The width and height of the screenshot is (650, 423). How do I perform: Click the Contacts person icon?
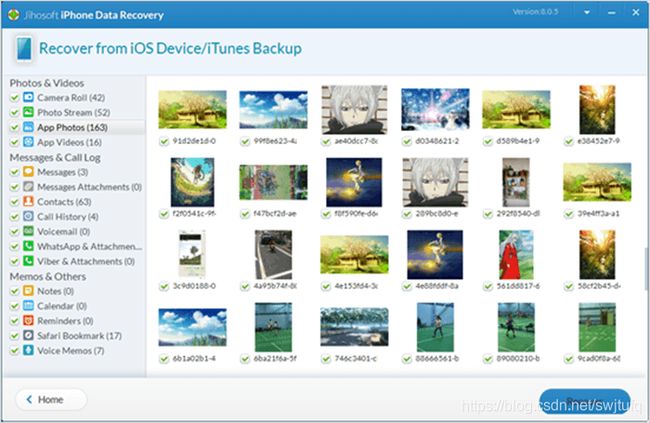[28, 202]
